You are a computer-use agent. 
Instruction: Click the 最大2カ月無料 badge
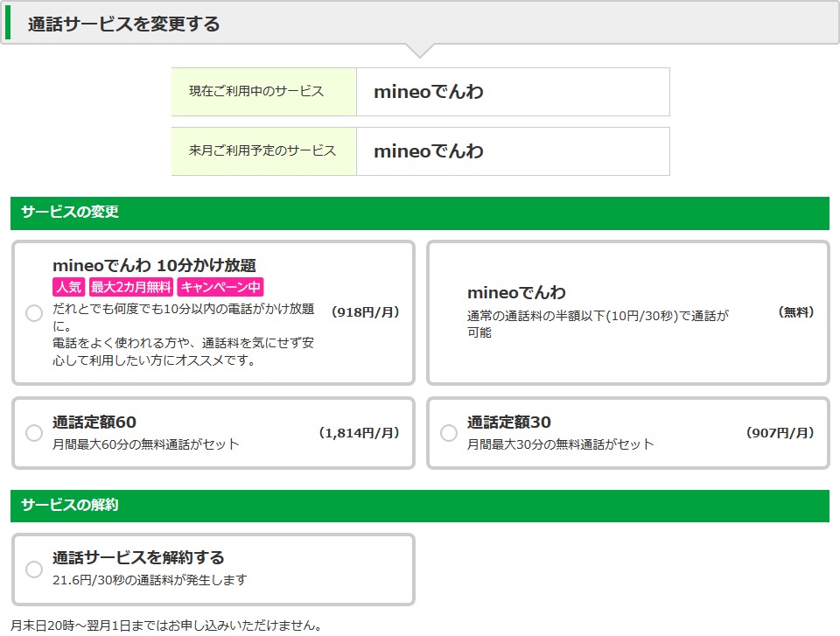[130, 287]
